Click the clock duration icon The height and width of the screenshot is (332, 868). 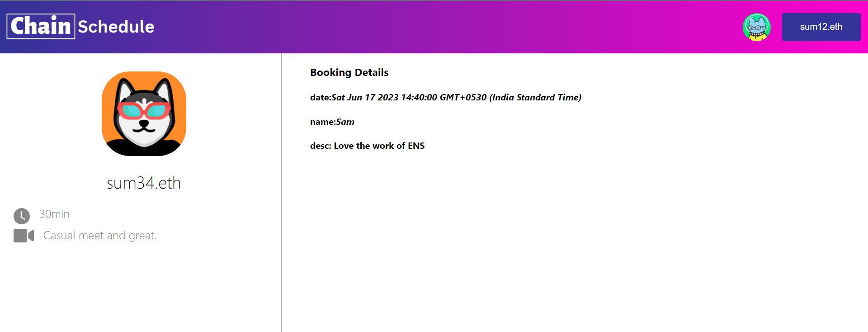click(22, 216)
